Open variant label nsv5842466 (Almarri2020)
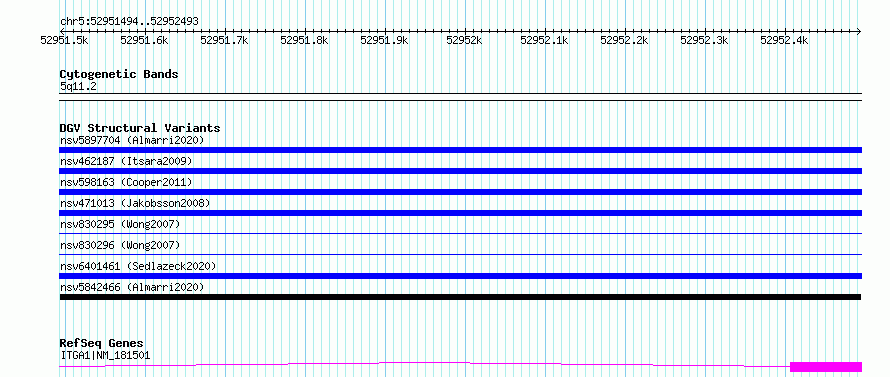The width and height of the screenshot is (890, 377). pos(132,287)
